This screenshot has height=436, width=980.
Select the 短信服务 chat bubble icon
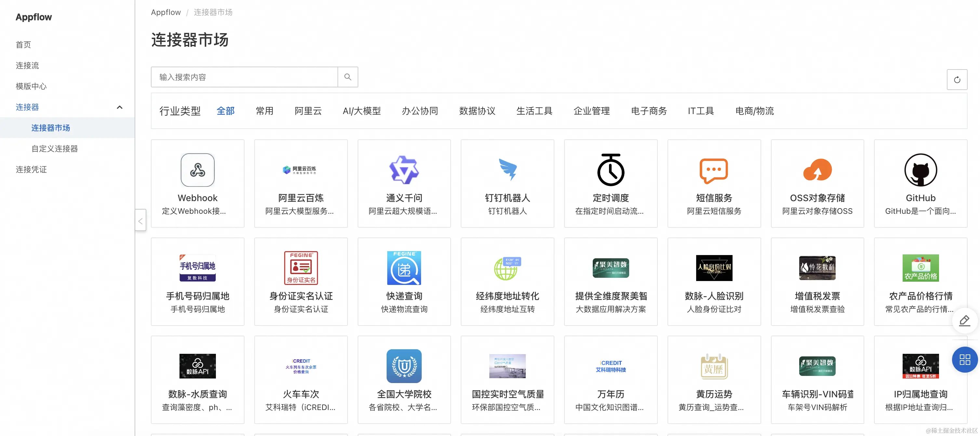pyautogui.click(x=714, y=171)
